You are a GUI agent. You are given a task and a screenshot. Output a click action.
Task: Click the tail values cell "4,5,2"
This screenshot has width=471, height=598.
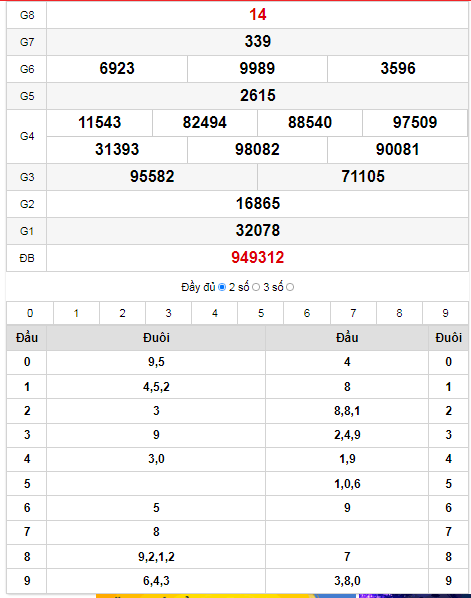[x=156, y=387]
